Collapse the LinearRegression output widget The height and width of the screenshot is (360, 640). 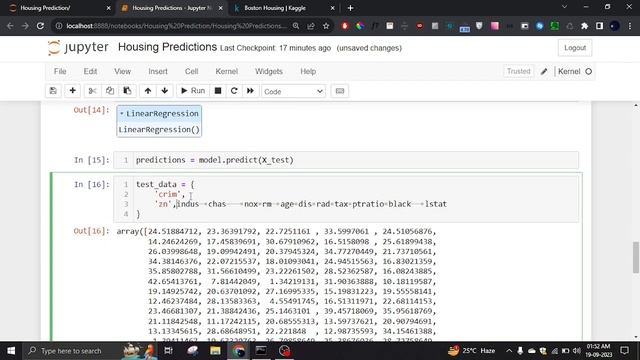[x=122, y=113]
